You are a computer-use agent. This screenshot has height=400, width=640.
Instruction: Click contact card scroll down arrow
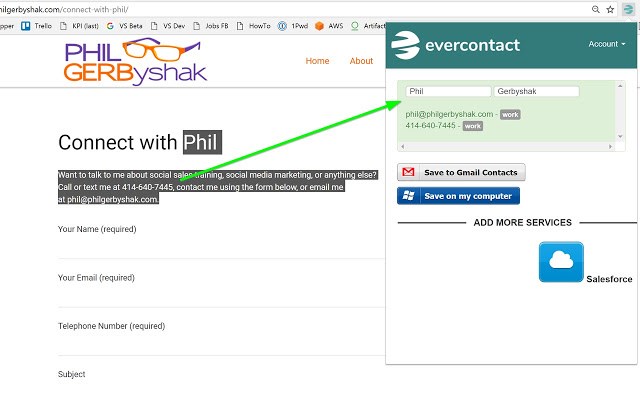point(620,136)
